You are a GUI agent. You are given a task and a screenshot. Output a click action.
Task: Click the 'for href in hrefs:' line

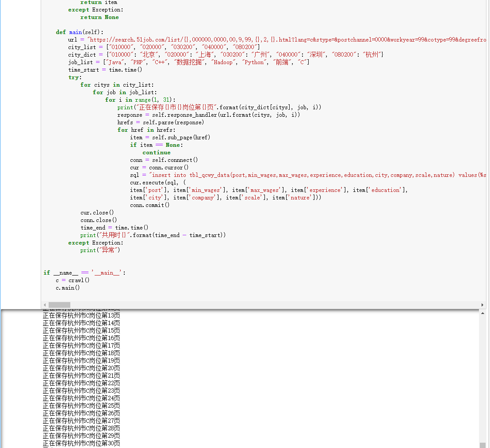pos(146,130)
